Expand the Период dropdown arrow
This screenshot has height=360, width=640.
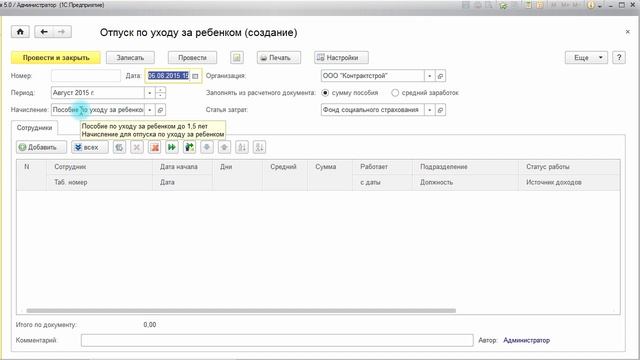[150, 93]
